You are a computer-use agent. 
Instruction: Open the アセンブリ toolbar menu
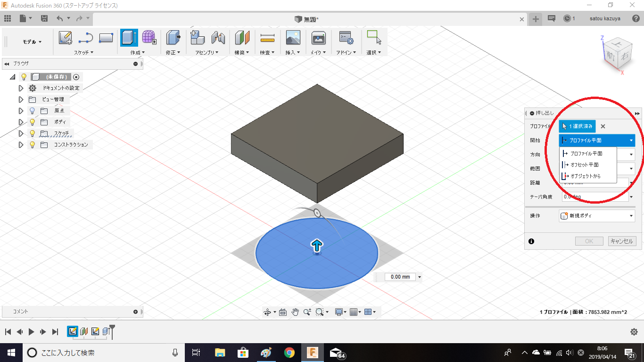(x=207, y=52)
